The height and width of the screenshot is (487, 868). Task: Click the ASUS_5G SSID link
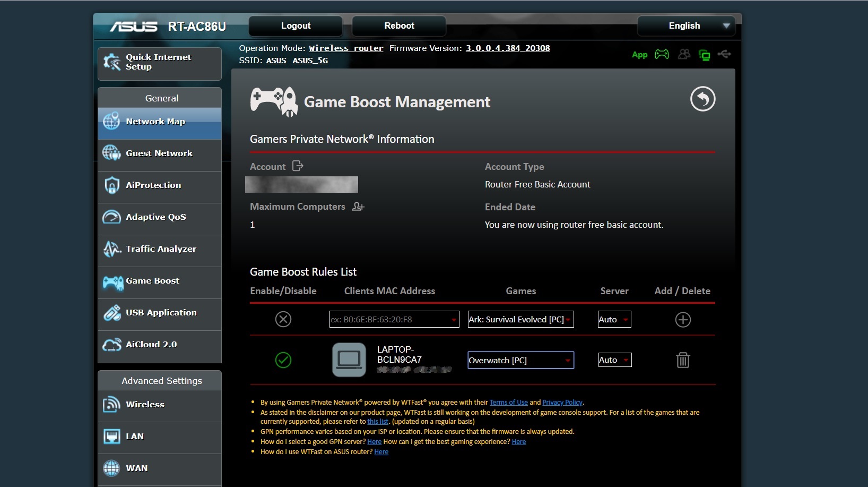[x=310, y=61]
